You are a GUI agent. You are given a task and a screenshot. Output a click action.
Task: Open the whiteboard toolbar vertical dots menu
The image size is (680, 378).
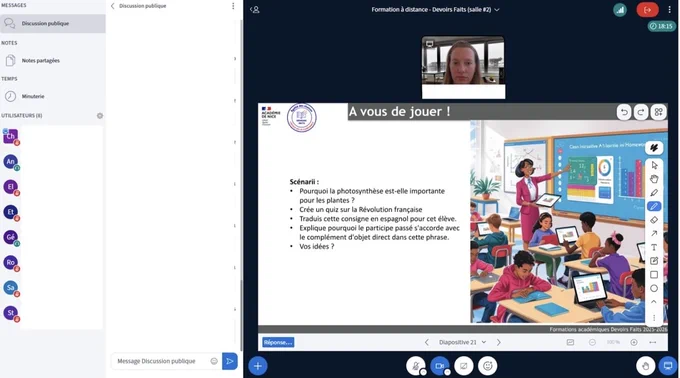click(x=654, y=318)
